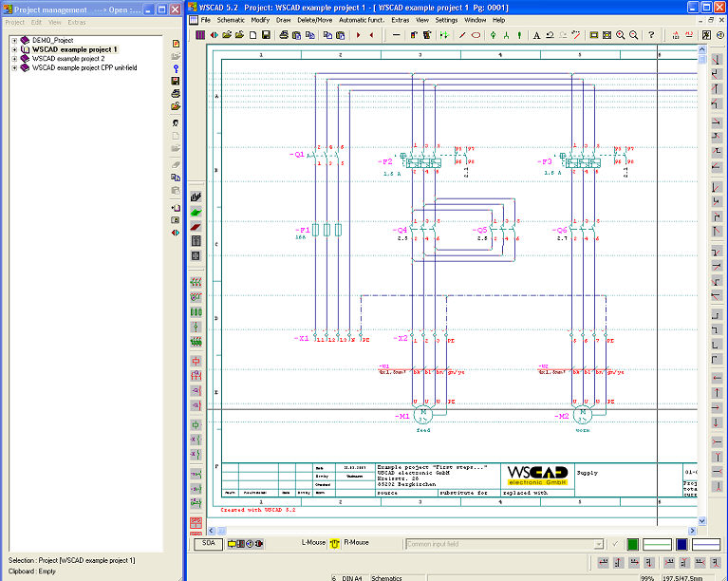This screenshot has height=581, width=728.
Task: Open the Window menu
Action: click(475, 20)
